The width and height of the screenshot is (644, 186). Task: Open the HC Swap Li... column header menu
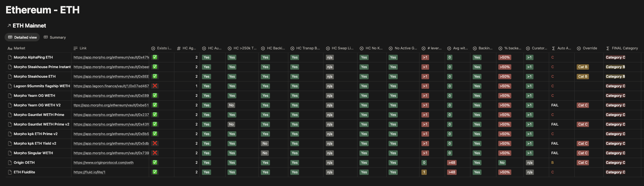342,48
